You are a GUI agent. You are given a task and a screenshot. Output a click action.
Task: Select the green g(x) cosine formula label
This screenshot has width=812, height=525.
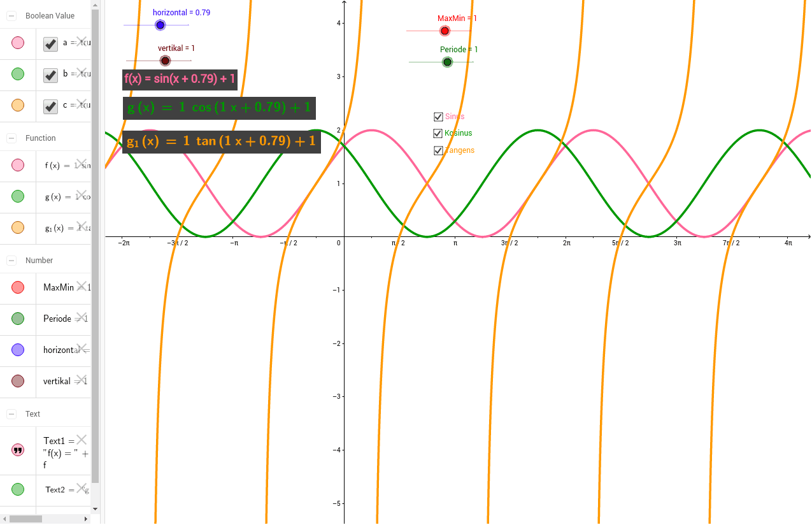click(219, 108)
